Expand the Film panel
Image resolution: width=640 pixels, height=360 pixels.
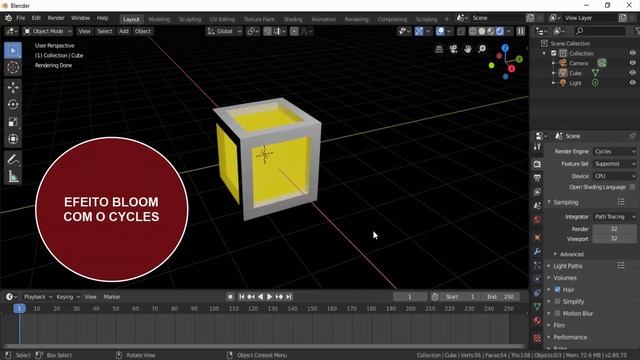point(559,325)
